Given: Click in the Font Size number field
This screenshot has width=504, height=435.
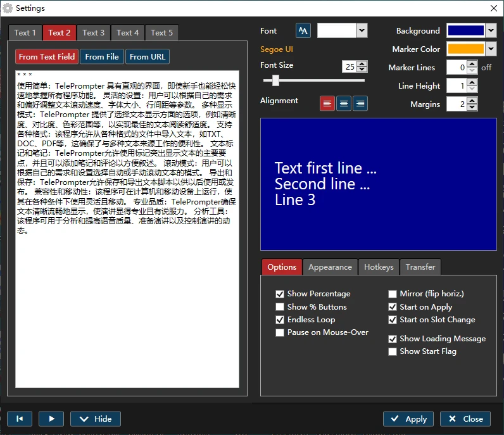Looking at the screenshot, I should coord(350,66).
